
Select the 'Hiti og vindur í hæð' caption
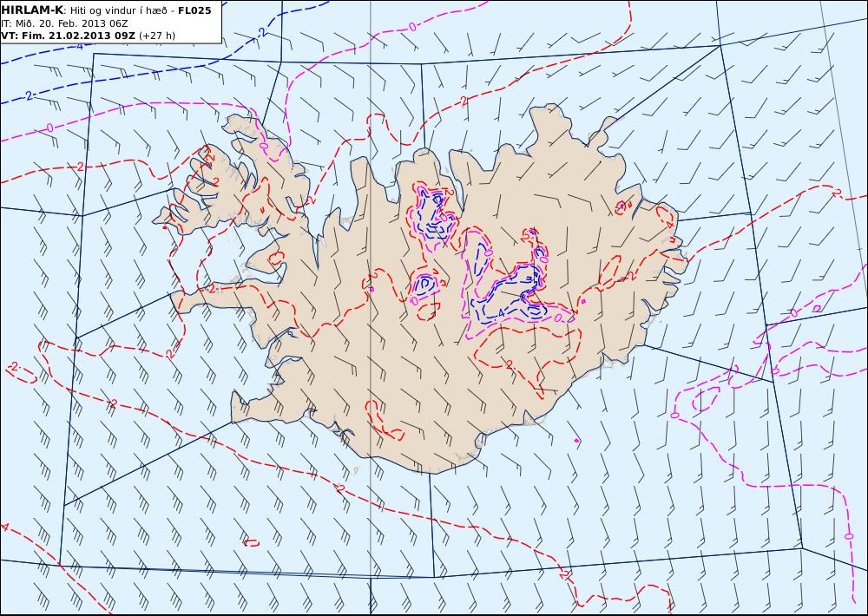(118, 11)
